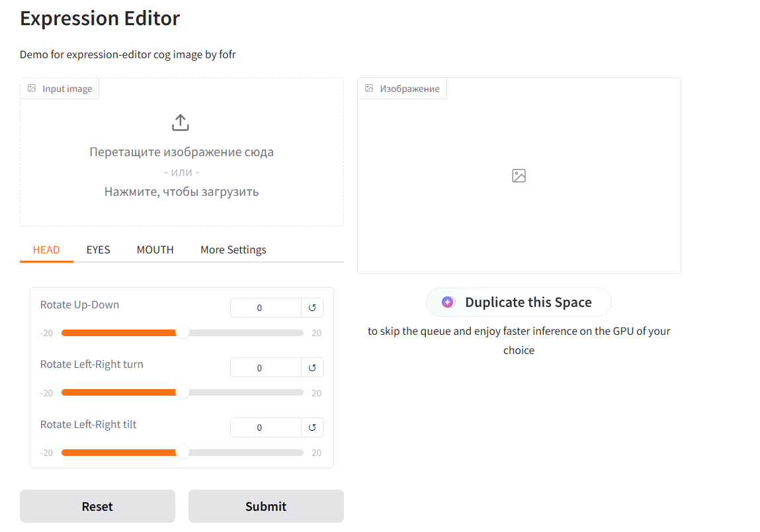
Task: Reset Rotate Left-Right tilt with its undo icon
Action: tap(312, 427)
